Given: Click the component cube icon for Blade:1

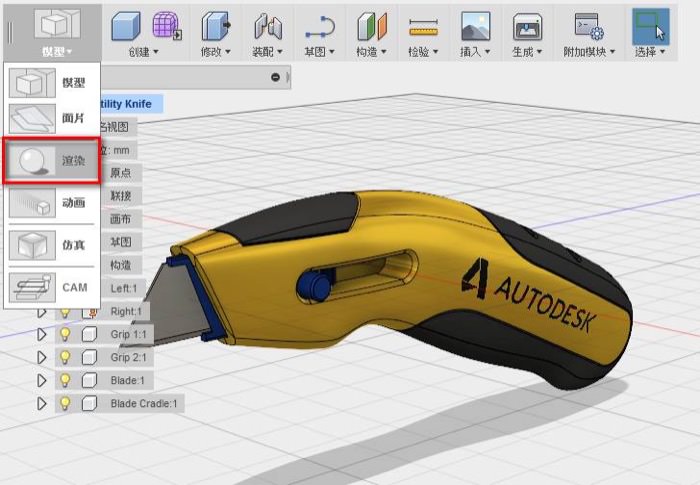Looking at the screenshot, I should 89,380.
